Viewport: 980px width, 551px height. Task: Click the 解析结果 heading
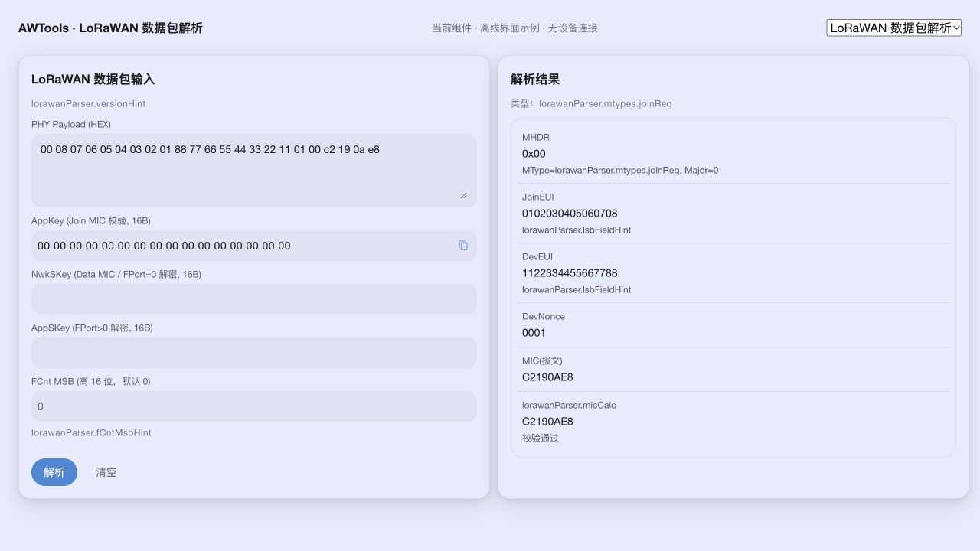tap(535, 80)
